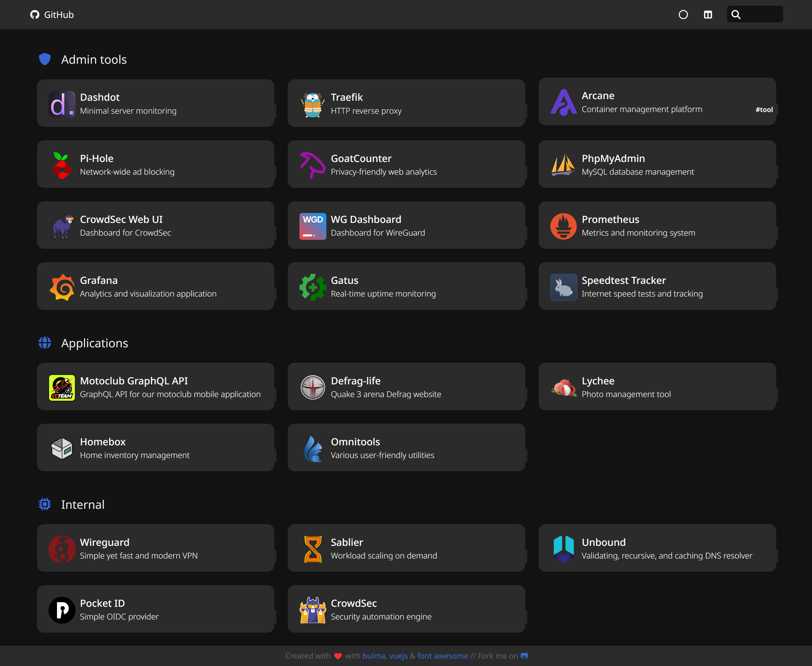
Task: Click the PhpMyAdmin sailboat icon
Action: coord(563,165)
